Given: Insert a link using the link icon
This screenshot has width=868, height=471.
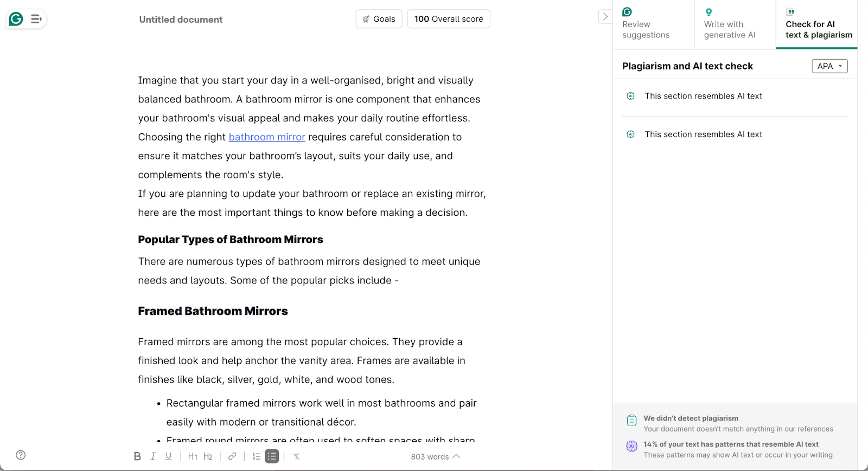Looking at the screenshot, I should (232, 456).
